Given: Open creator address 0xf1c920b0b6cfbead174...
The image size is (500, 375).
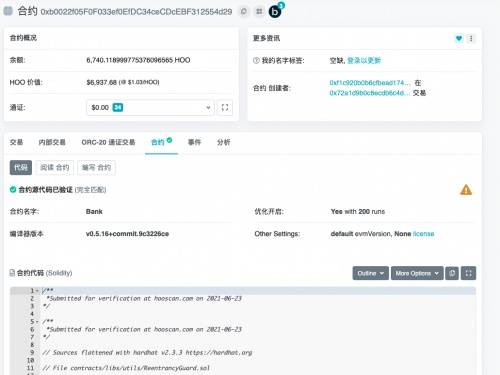Looking at the screenshot, I should tap(370, 82).
